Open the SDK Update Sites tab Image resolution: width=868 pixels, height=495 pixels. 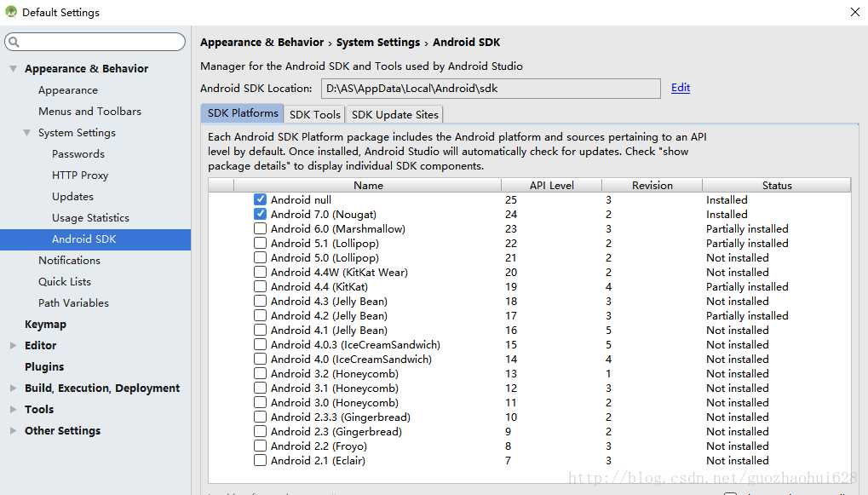(394, 115)
